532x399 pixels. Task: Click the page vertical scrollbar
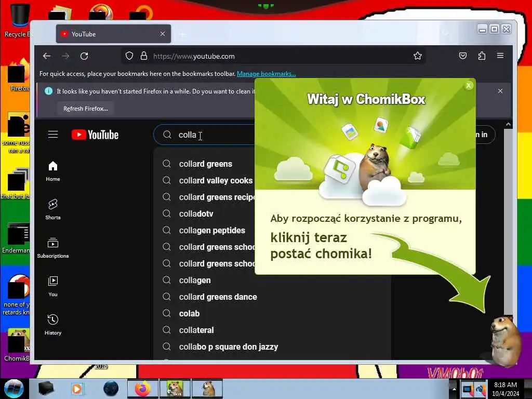508,221
